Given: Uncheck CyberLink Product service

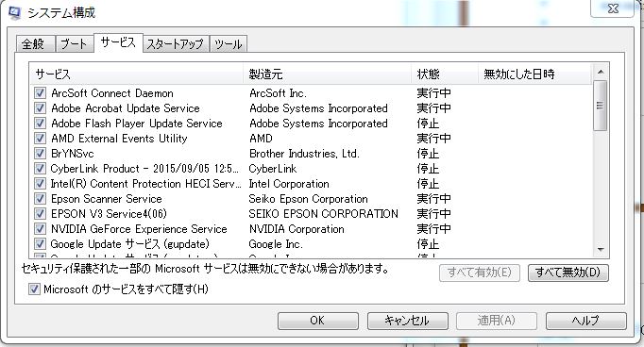Looking at the screenshot, I should coord(40,169).
